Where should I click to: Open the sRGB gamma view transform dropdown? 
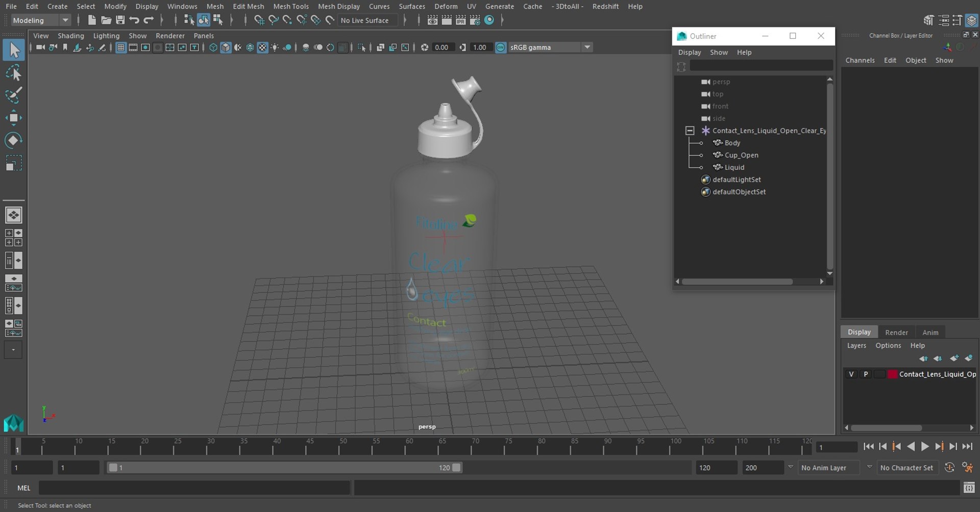587,47
